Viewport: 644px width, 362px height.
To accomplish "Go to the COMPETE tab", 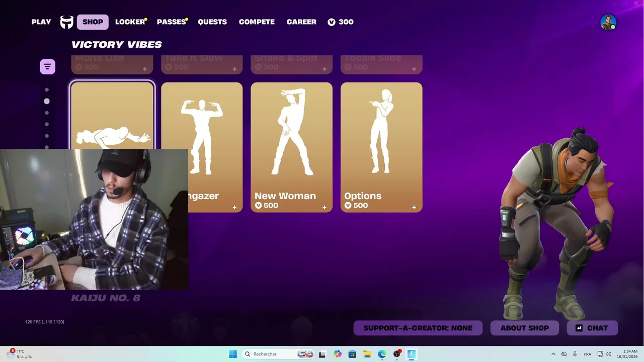I will 257,22.
